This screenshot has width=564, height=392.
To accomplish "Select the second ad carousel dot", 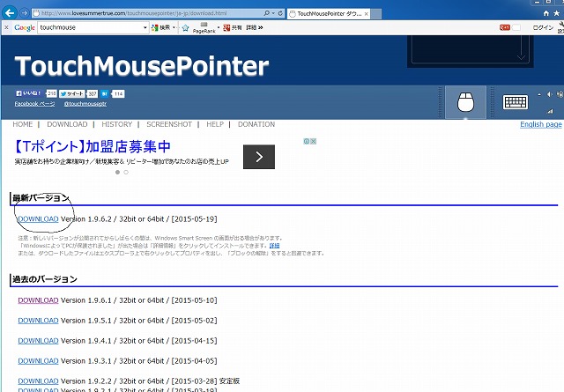I will tap(126, 173).
